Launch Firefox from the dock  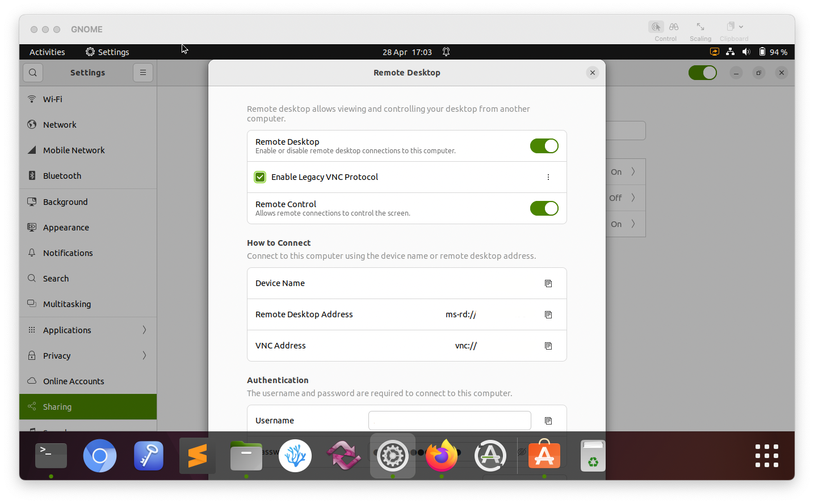pyautogui.click(x=442, y=456)
